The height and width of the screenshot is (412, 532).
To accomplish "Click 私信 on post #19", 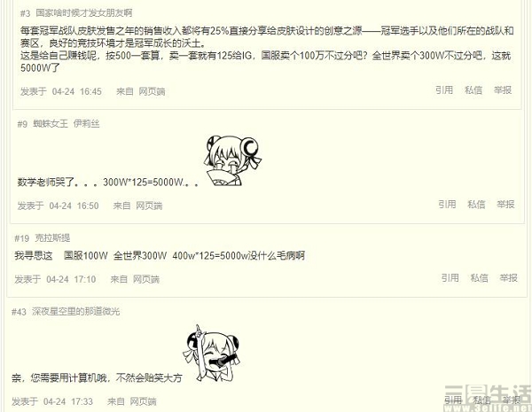I will tap(480, 278).
